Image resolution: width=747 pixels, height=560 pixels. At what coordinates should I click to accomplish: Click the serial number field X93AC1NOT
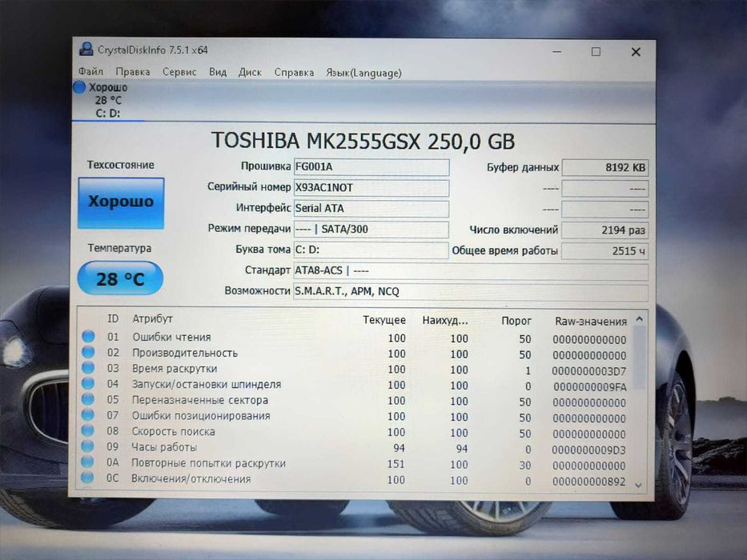point(371,188)
